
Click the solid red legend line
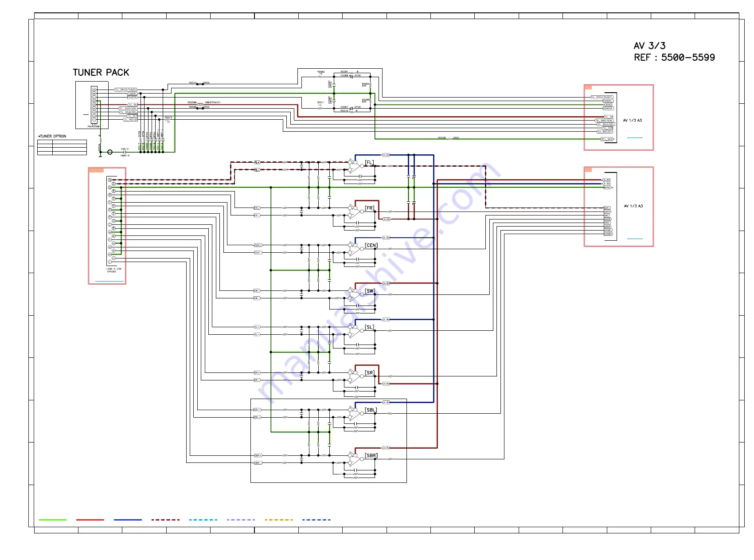pos(90,520)
